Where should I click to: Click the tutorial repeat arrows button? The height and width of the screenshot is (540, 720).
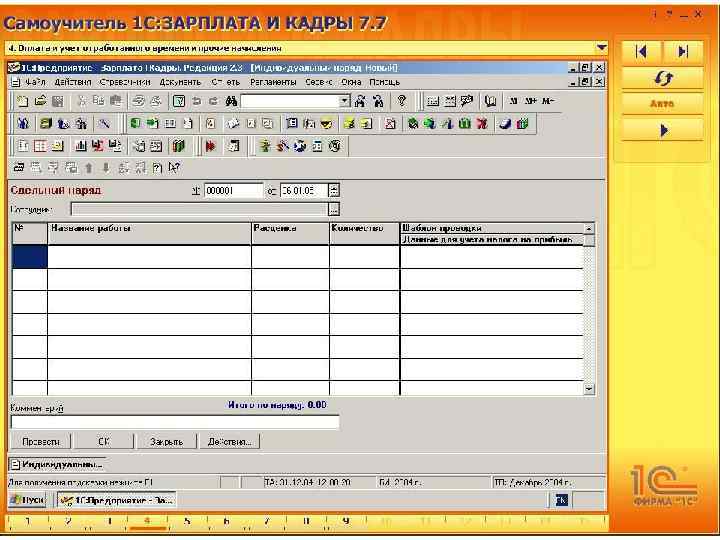tap(663, 79)
